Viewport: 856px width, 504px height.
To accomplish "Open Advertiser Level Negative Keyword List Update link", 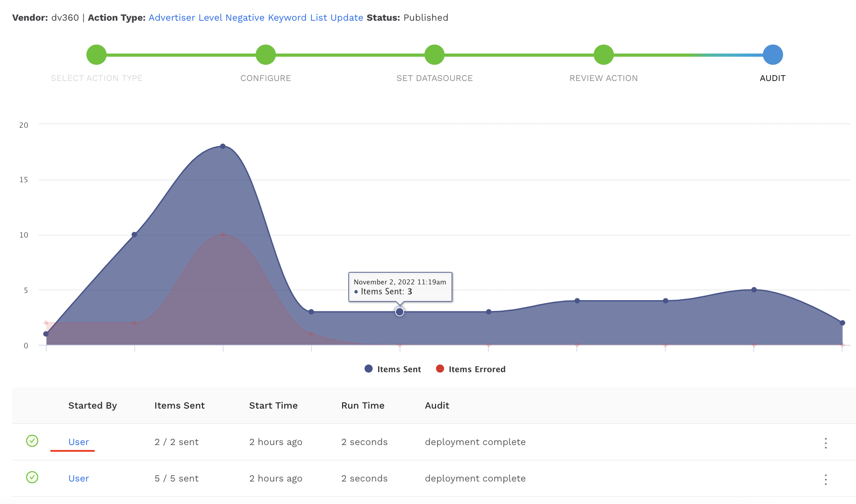I will pos(256,18).
